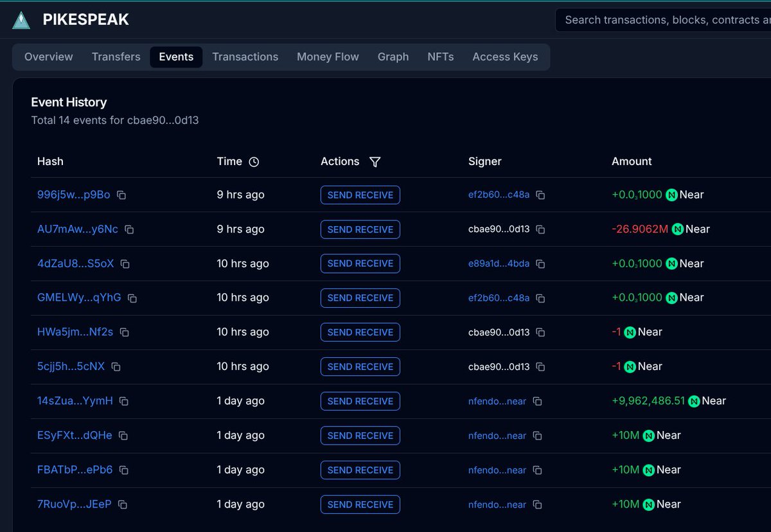Screen dimensions: 771x532
Task: Click SEND RECEIVE badge in 996j5w...p9Bo row
Action: coord(360,195)
